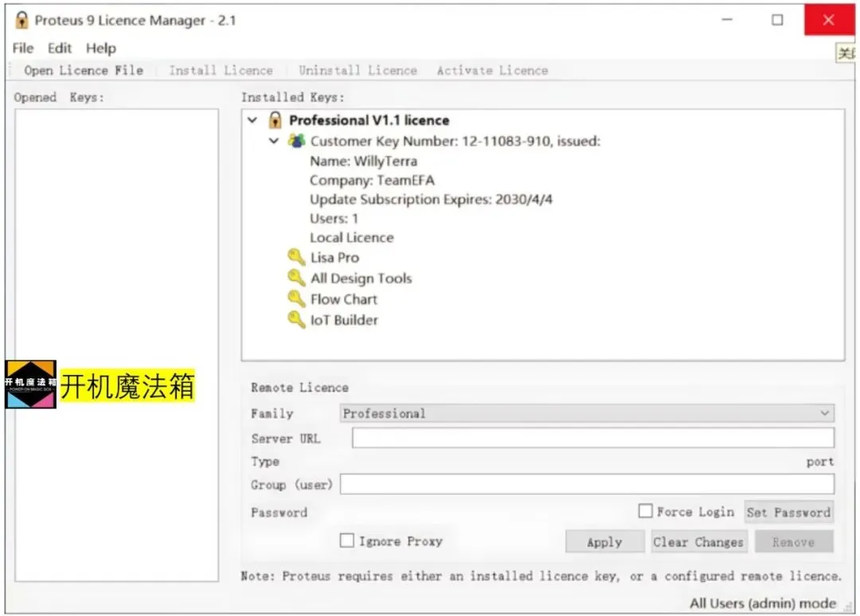Click the key icon next to Lisa Pro
This screenshot has height=616, width=860.
coord(296,257)
